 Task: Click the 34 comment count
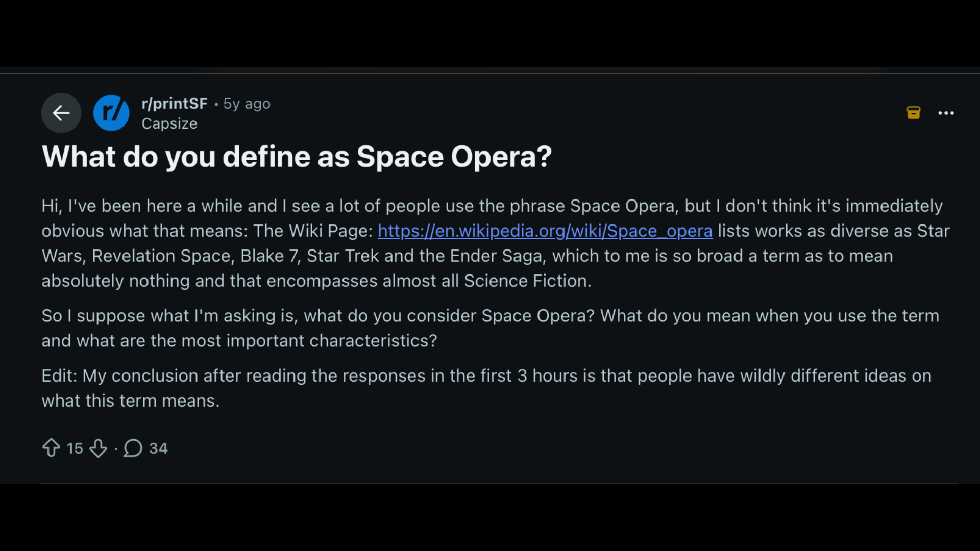[x=158, y=448]
